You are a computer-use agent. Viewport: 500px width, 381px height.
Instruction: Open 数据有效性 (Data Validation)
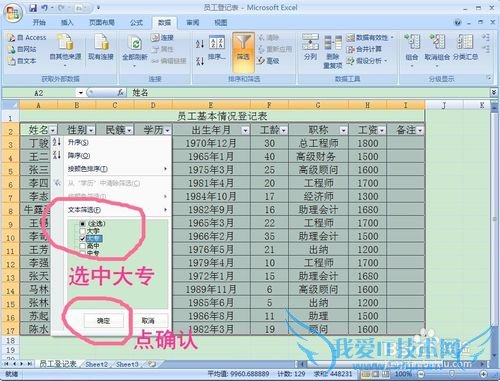click(x=370, y=38)
